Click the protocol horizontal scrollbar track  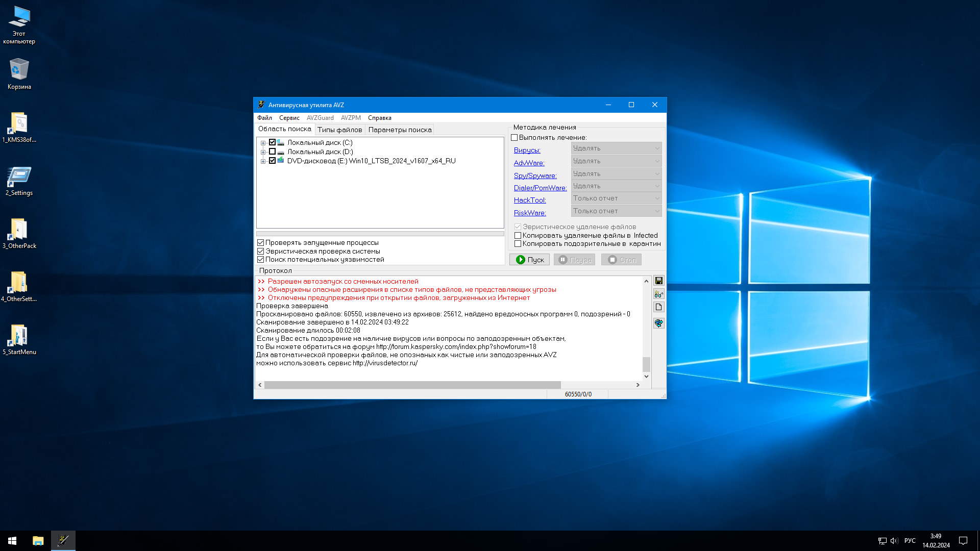coord(597,385)
